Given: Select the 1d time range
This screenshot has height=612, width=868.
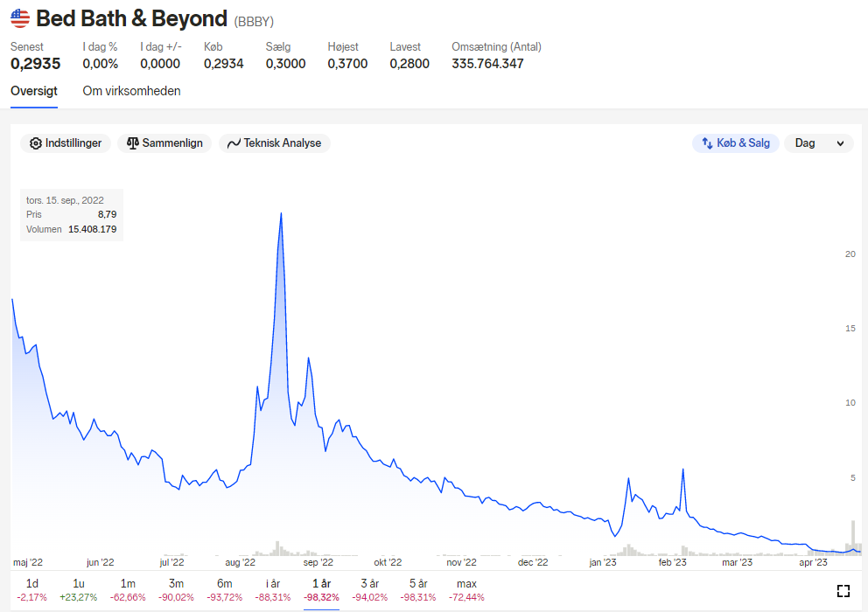Looking at the screenshot, I should [x=32, y=590].
